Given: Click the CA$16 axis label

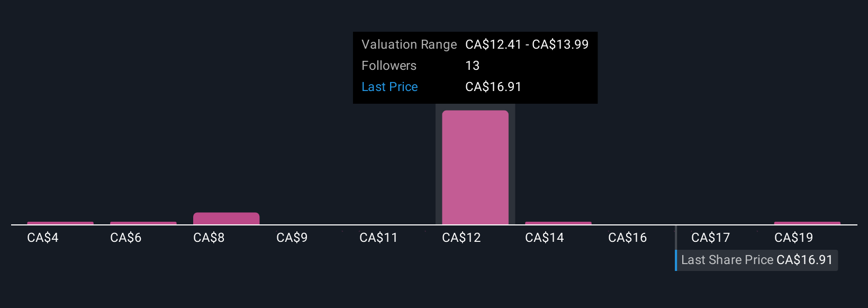Looking at the screenshot, I should tap(627, 238).
